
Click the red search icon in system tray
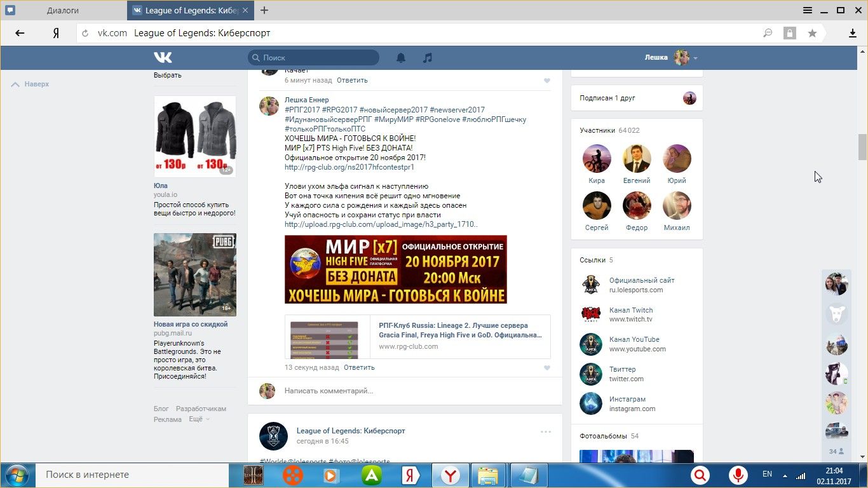click(x=700, y=475)
